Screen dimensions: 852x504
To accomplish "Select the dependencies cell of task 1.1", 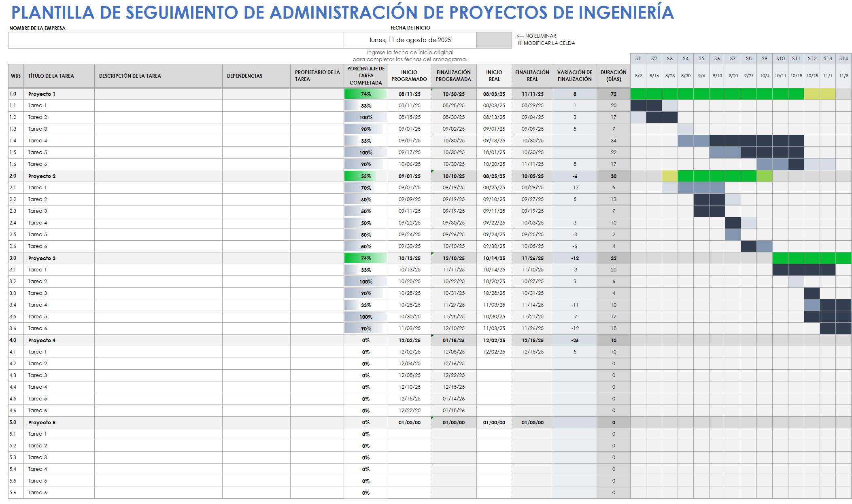I will tap(256, 106).
